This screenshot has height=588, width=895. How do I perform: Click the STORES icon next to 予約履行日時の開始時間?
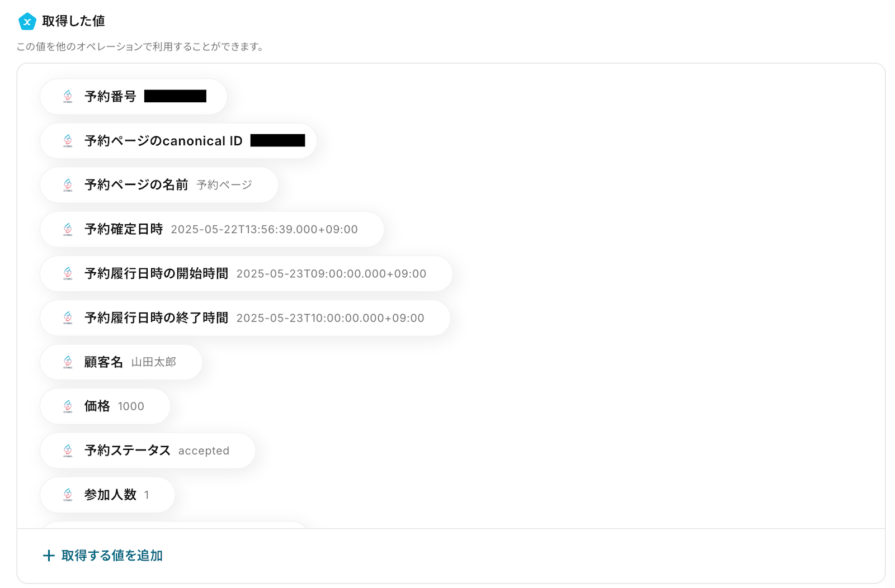[x=68, y=273]
